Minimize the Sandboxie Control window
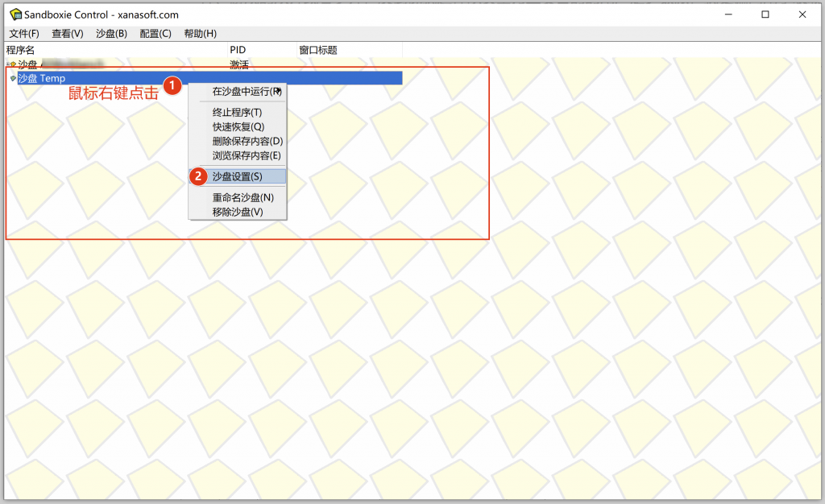This screenshot has width=825, height=504. point(728,14)
